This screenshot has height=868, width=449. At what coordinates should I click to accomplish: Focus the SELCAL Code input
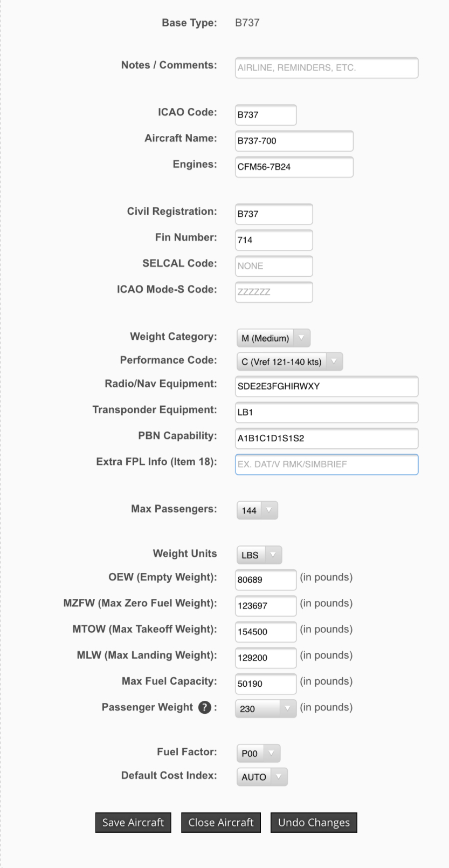coord(274,266)
